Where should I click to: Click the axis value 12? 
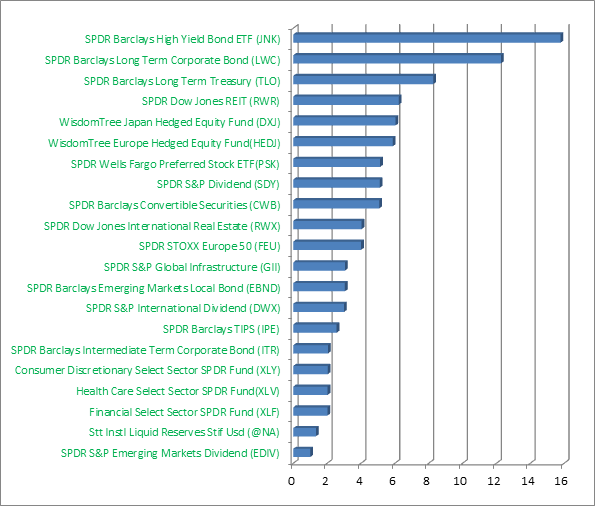point(494,481)
